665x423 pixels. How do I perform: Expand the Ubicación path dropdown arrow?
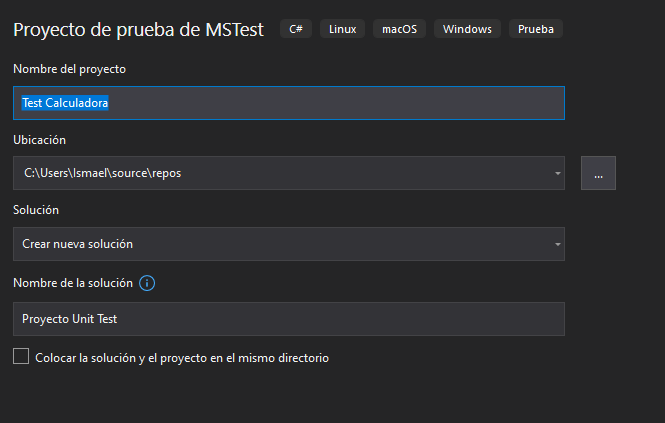(x=558, y=173)
